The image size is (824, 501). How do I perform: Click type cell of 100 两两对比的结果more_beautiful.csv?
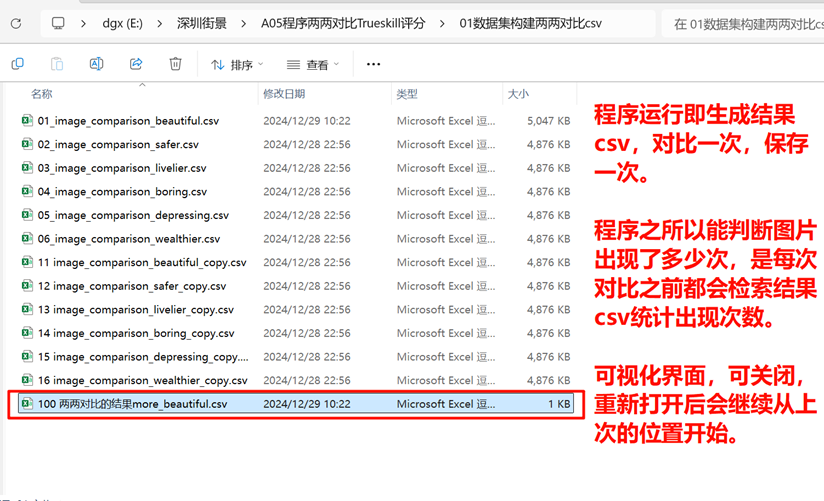pos(446,404)
